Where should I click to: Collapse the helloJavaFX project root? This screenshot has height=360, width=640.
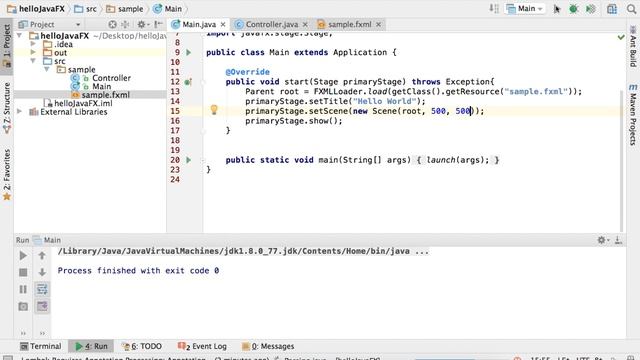point(19,36)
